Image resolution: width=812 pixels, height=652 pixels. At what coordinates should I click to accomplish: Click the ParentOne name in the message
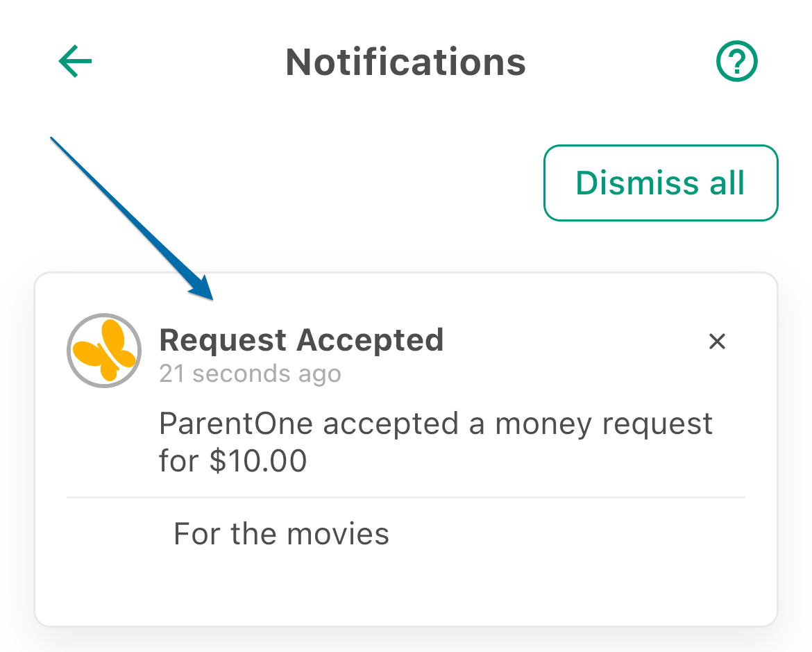[236, 424]
